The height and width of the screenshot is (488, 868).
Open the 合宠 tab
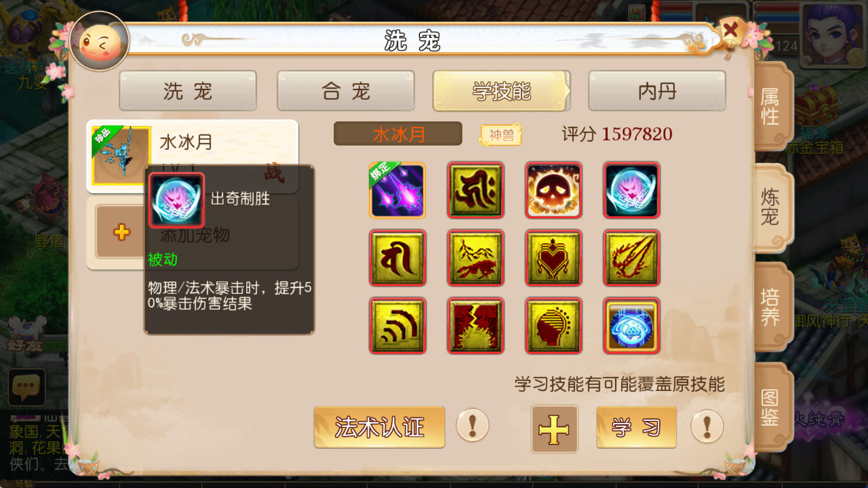[346, 91]
